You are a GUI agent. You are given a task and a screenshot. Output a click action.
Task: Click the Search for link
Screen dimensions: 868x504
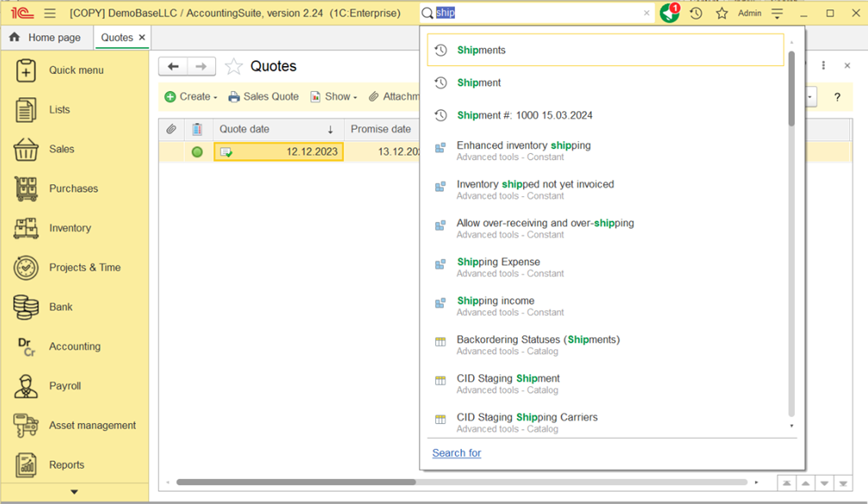click(456, 453)
